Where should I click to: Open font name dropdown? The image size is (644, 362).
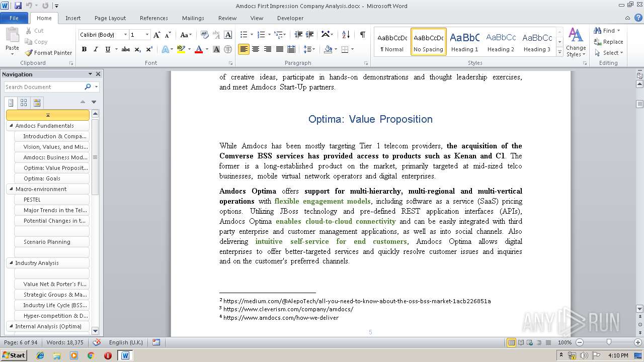click(x=125, y=35)
